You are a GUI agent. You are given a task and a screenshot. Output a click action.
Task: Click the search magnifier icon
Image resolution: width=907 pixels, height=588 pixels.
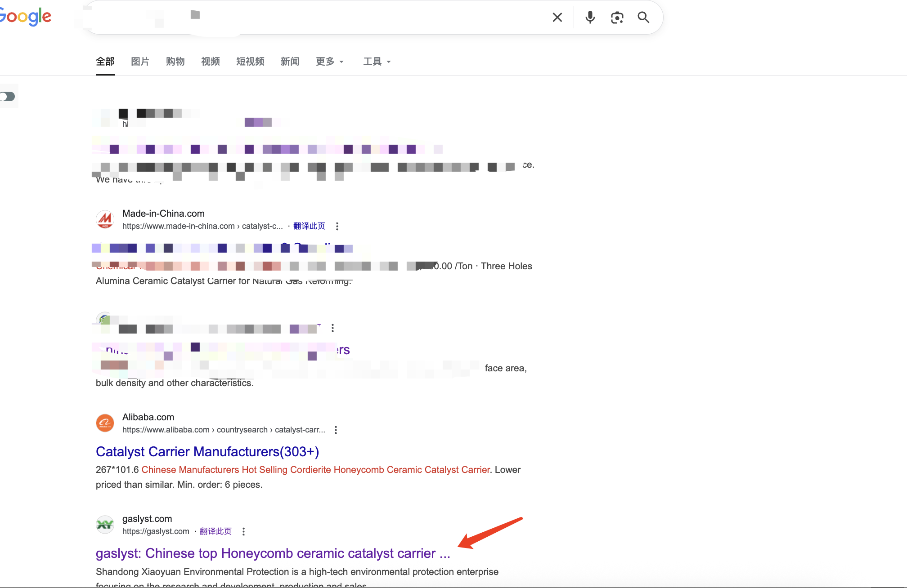tap(643, 17)
